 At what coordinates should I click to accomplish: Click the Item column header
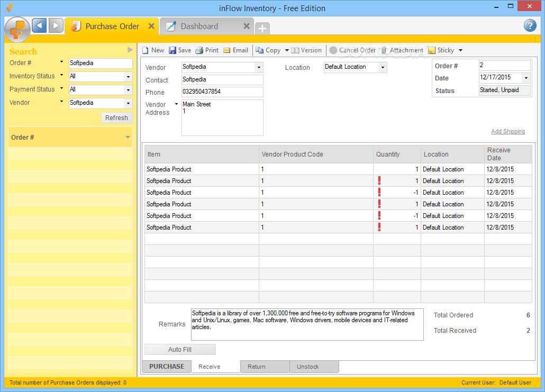(202, 154)
